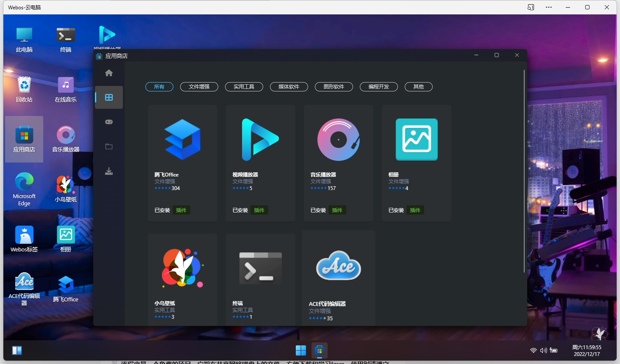Open the Home page in app store sidebar
This screenshot has height=364, width=620.
[x=109, y=73]
